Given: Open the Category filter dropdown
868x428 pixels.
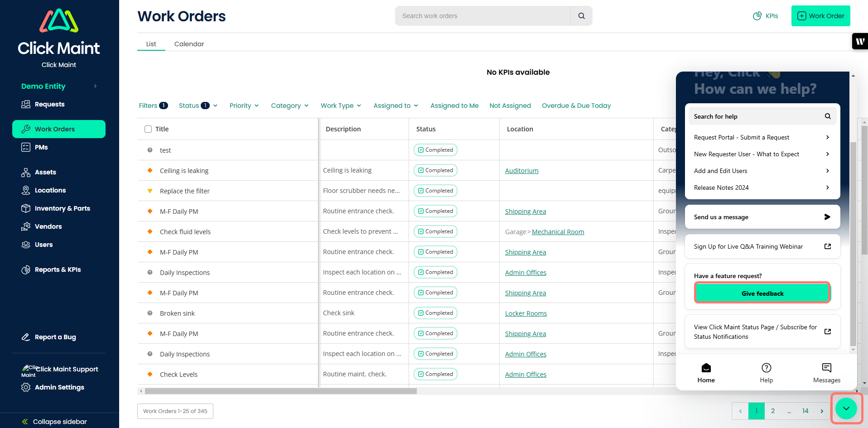Looking at the screenshot, I should coord(290,106).
